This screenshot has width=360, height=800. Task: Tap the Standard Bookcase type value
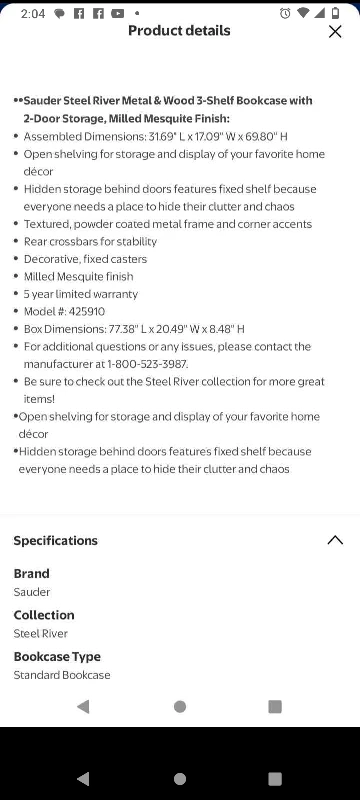click(62, 675)
